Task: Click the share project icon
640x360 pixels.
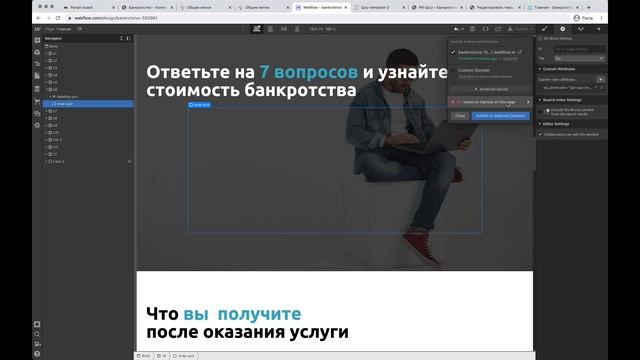Action: [498, 29]
